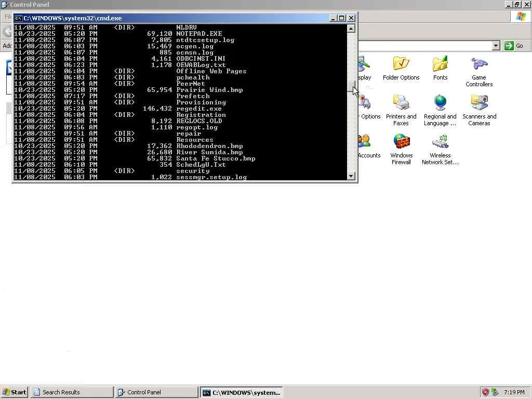Click the Control Panel title bar icon
This screenshot has width=532, height=399.
pyautogui.click(x=5, y=5)
